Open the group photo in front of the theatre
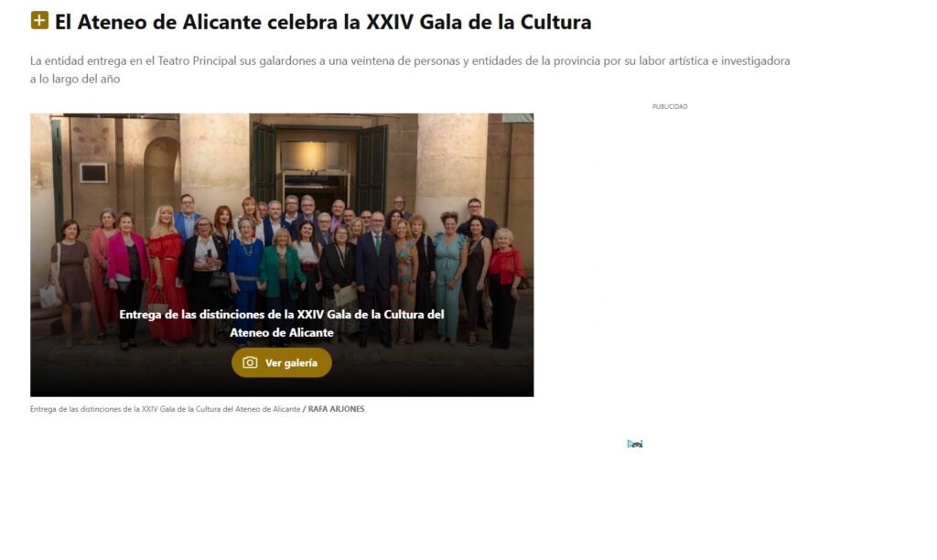This screenshot has width=937, height=560. (x=282, y=255)
